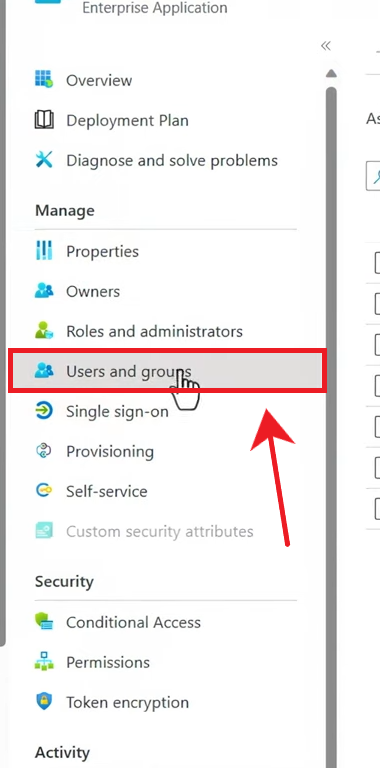Open the Permissions hierarchy icon
Image resolution: width=380 pixels, height=768 pixels.
(44, 662)
